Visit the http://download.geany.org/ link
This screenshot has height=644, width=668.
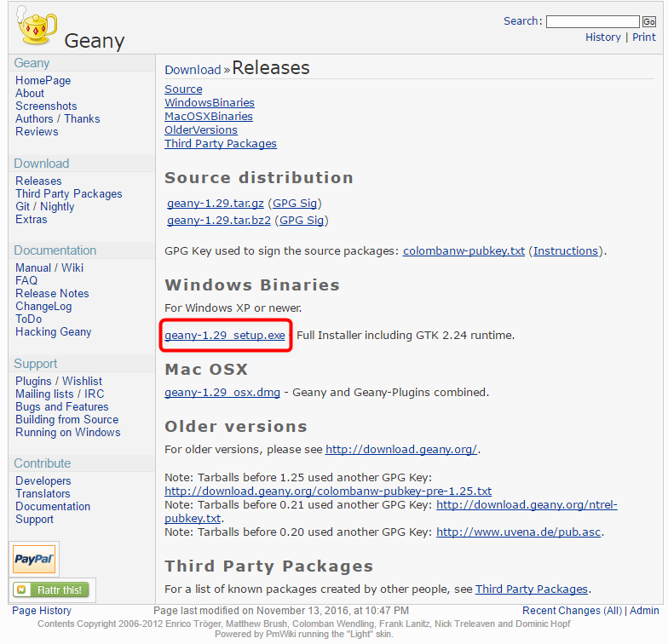pyautogui.click(x=400, y=450)
